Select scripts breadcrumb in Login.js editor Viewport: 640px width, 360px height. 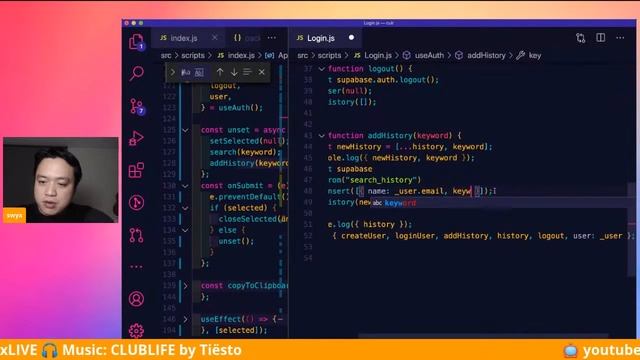coord(329,56)
